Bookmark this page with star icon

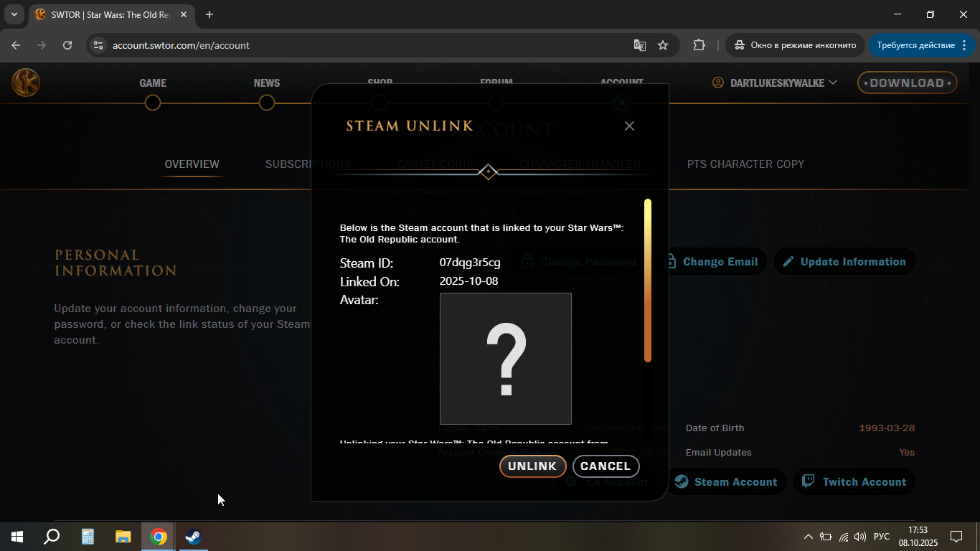(663, 45)
